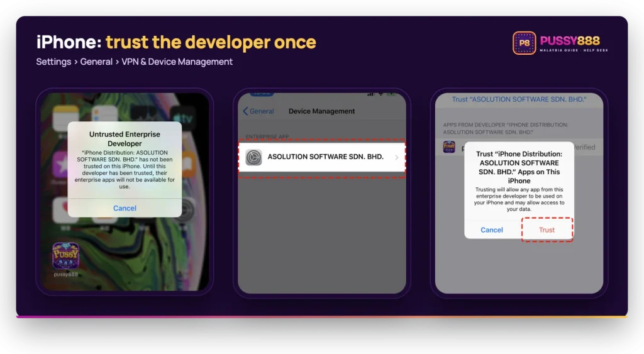
Task: Click "Settings > General > VPN & Device Management" text
Action: pyautogui.click(x=135, y=62)
